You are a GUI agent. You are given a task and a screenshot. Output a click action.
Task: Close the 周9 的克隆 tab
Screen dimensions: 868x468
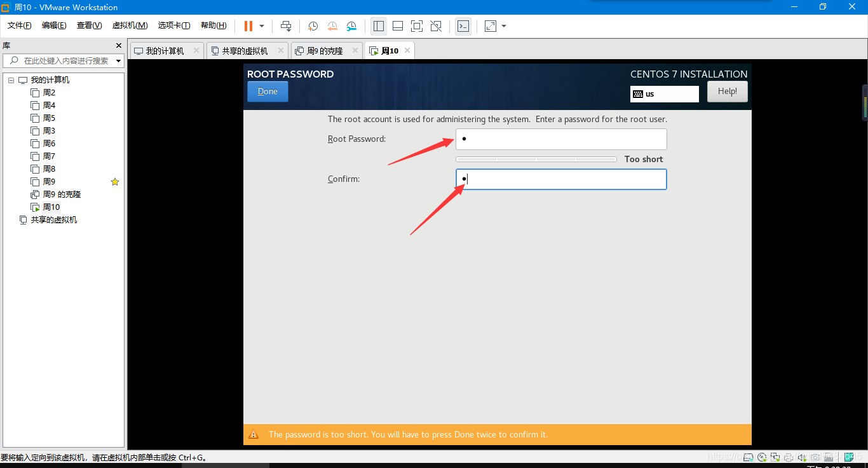(x=355, y=50)
